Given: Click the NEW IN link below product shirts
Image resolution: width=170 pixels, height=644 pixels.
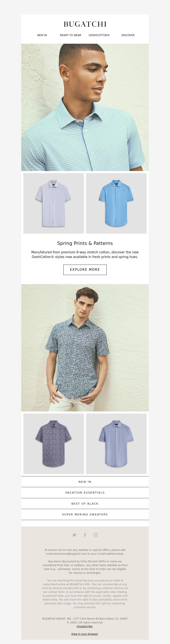Looking at the screenshot, I should coord(85,482).
